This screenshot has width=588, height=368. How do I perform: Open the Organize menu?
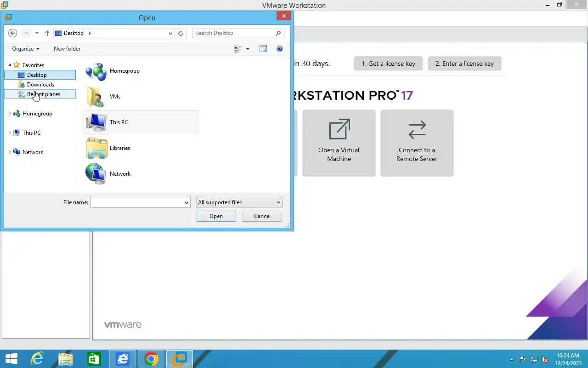pyautogui.click(x=26, y=49)
